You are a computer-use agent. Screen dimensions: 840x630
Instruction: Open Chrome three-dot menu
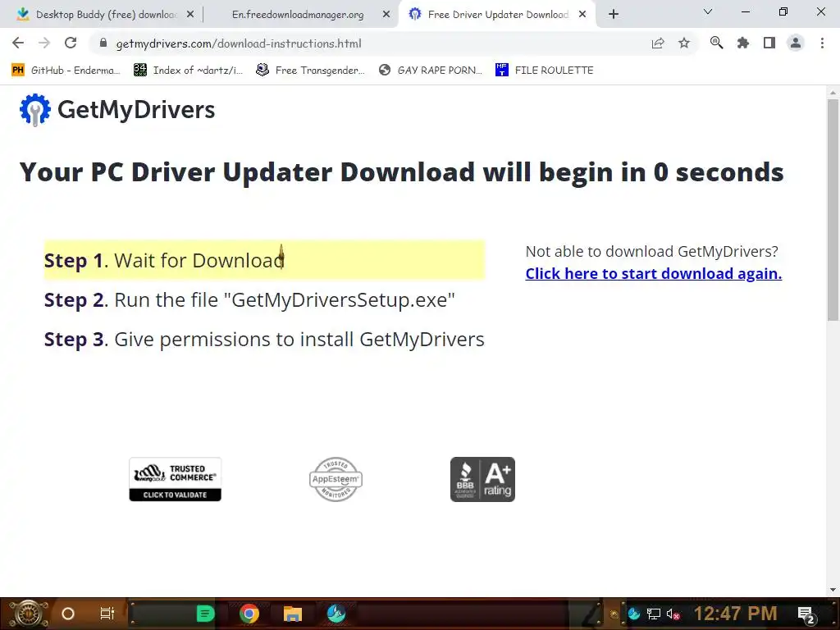coord(822,43)
